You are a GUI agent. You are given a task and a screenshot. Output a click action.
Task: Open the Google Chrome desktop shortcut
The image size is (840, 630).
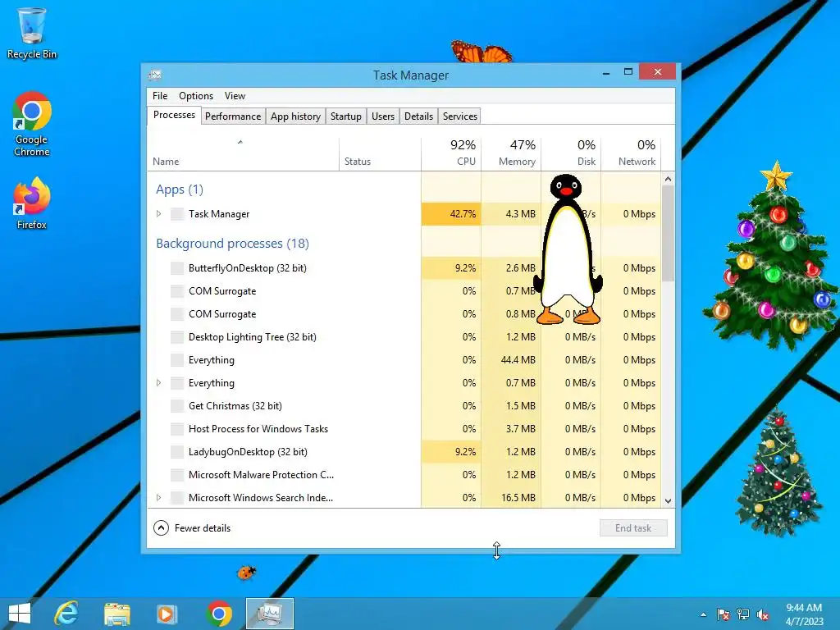pyautogui.click(x=32, y=124)
